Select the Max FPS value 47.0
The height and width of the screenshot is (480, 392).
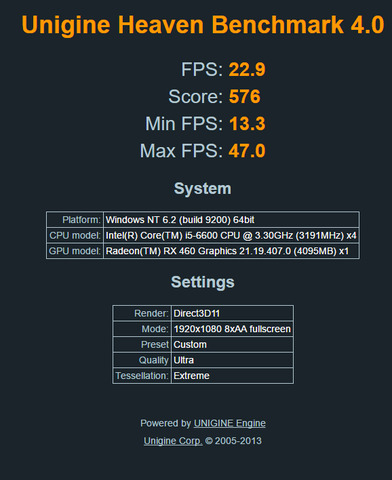pyautogui.click(x=247, y=151)
